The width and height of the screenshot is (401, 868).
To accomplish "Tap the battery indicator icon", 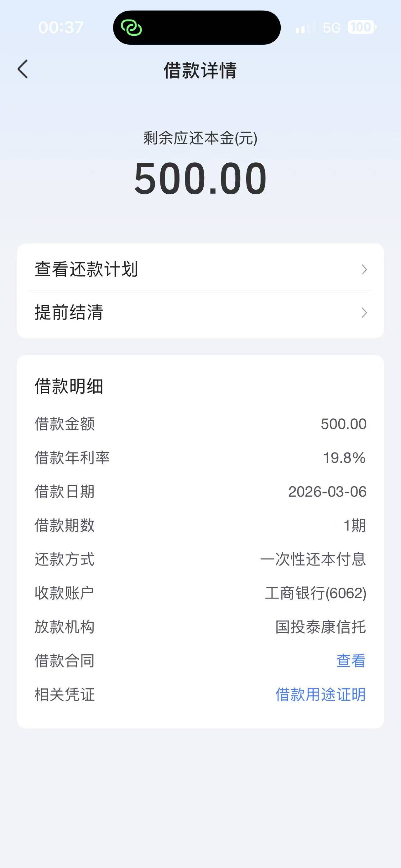I will point(362,27).
